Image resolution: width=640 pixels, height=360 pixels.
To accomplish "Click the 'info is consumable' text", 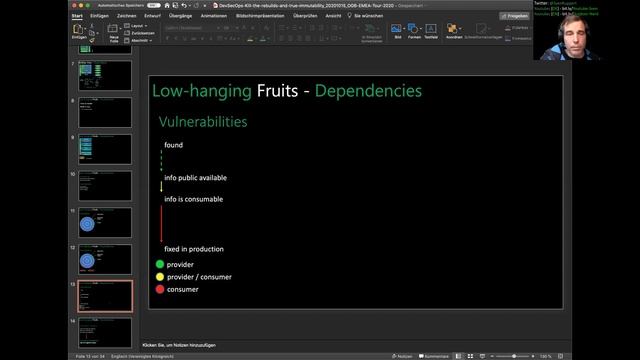I will click(193, 199).
